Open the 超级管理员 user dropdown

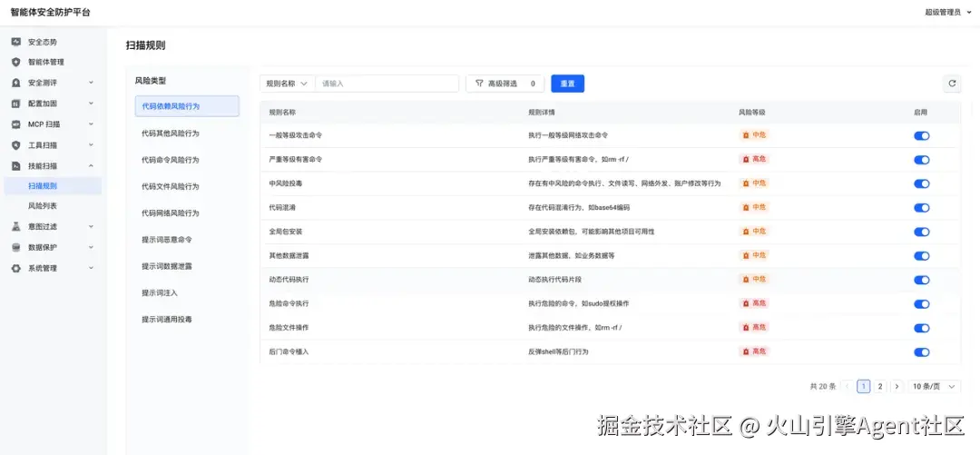(x=947, y=12)
